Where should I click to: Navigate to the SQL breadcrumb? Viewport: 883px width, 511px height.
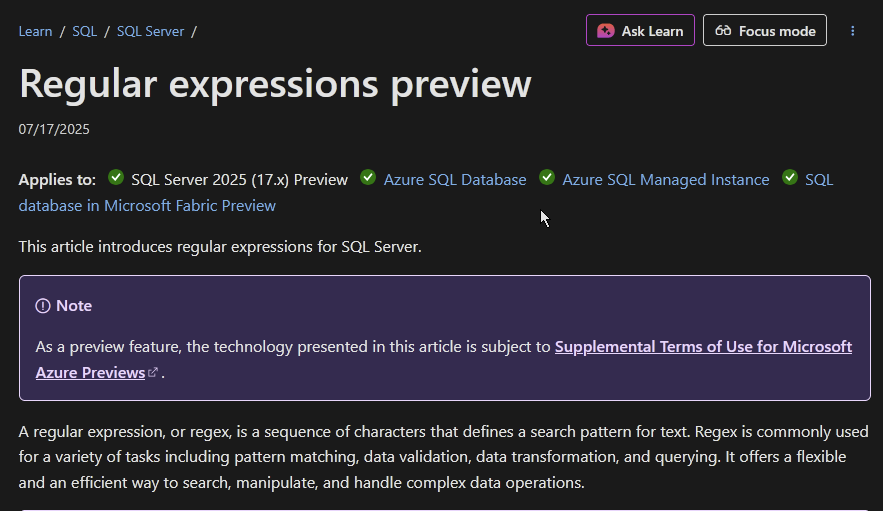[x=85, y=31]
